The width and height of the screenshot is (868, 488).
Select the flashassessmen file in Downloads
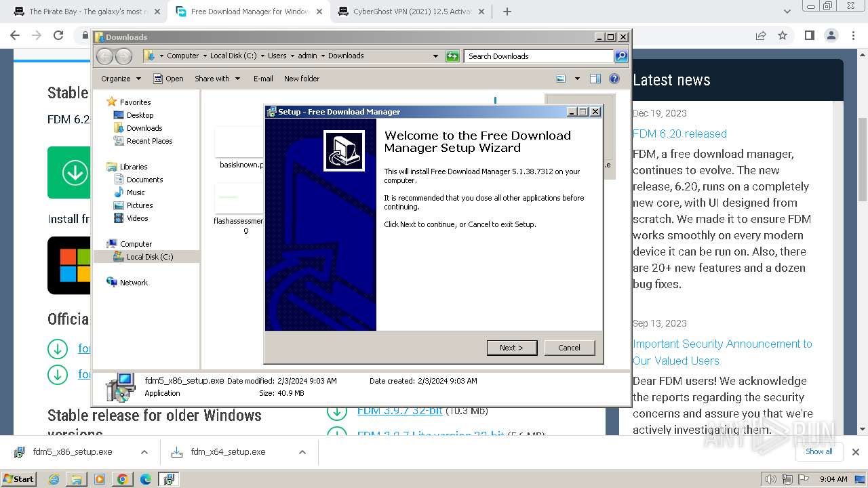coord(239,209)
